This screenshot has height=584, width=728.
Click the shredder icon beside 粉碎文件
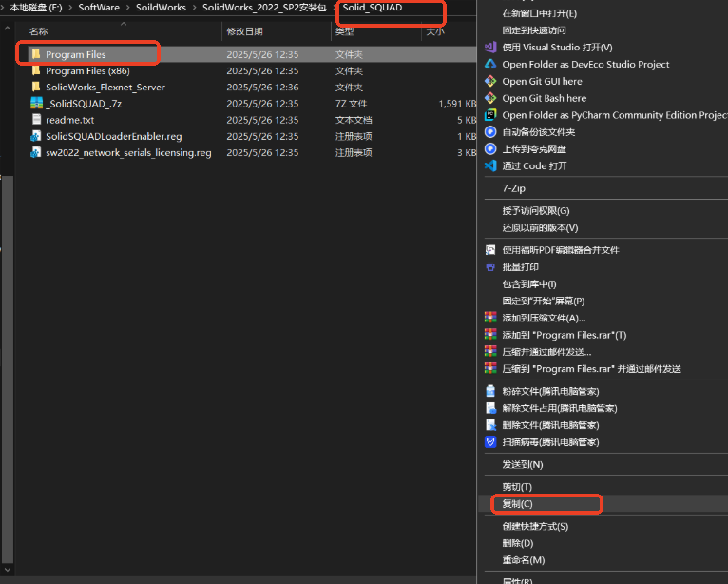[490, 391]
